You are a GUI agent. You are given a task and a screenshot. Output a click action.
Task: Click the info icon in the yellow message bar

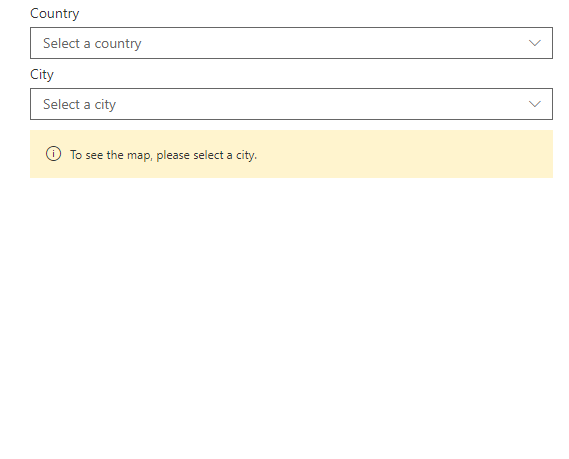[x=53, y=154]
